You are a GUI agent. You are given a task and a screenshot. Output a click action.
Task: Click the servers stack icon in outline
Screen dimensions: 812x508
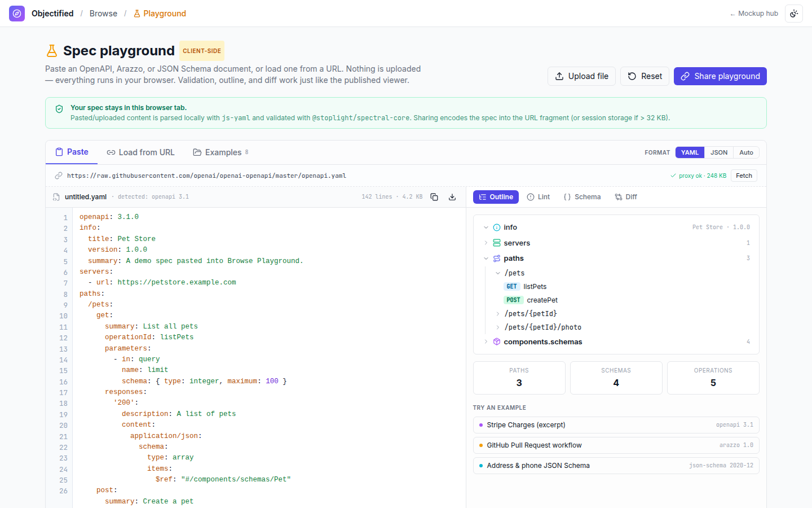497,243
